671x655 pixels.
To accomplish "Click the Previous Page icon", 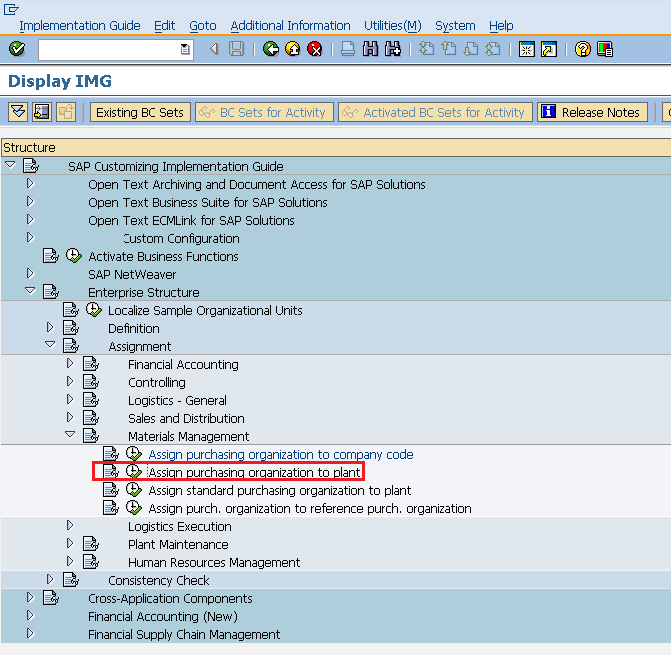I will pyautogui.click(x=448, y=49).
